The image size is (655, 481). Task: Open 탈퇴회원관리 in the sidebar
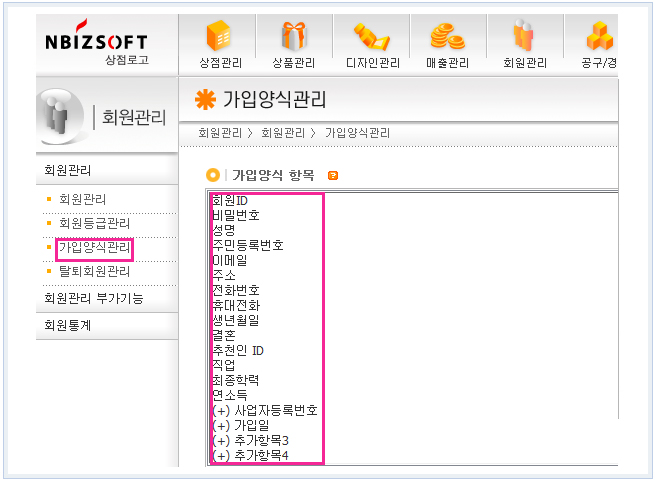click(x=94, y=271)
